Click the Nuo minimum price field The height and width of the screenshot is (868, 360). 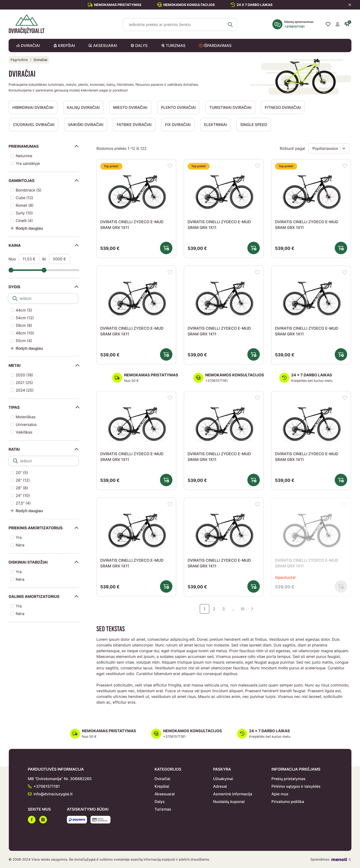[29, 259]
